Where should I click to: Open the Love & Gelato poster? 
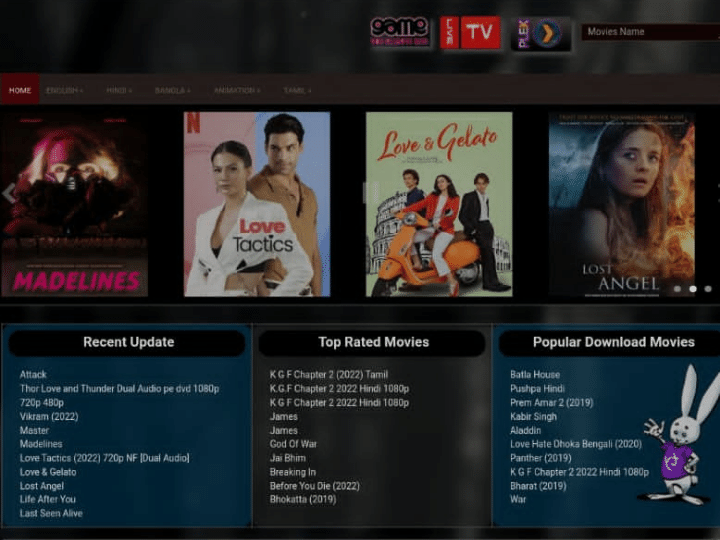coord(439,204)
